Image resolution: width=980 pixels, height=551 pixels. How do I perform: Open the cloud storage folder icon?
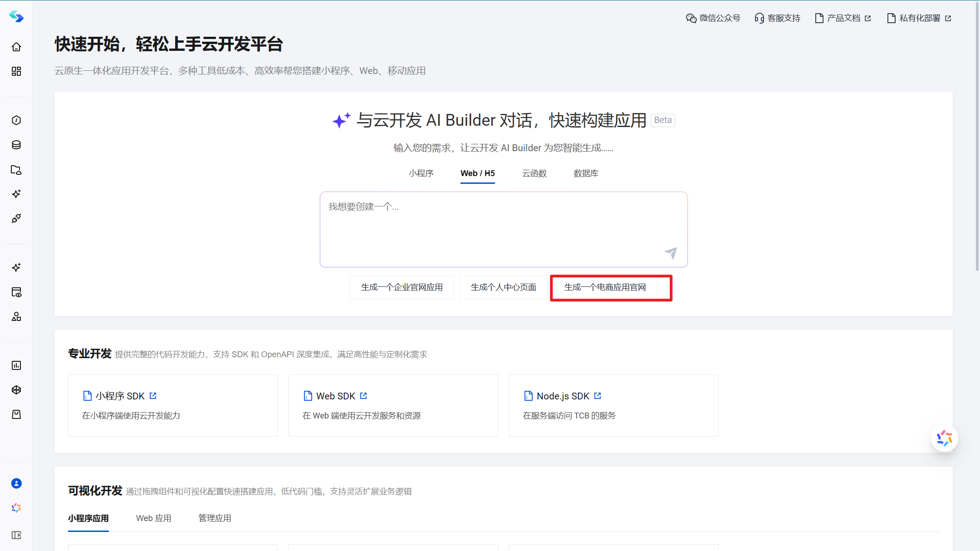point(16,169)
